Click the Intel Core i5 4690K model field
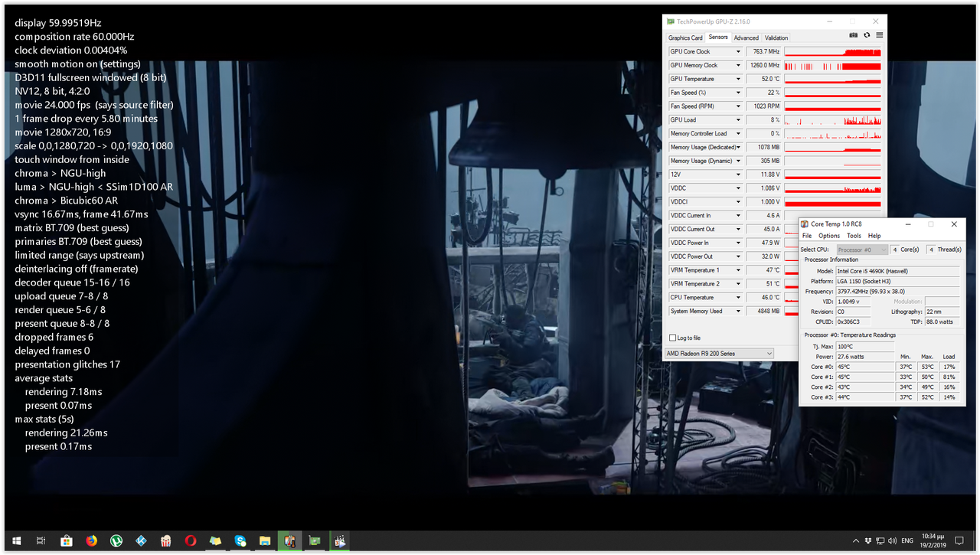980x555 pixels. click(x=897, y=271)
